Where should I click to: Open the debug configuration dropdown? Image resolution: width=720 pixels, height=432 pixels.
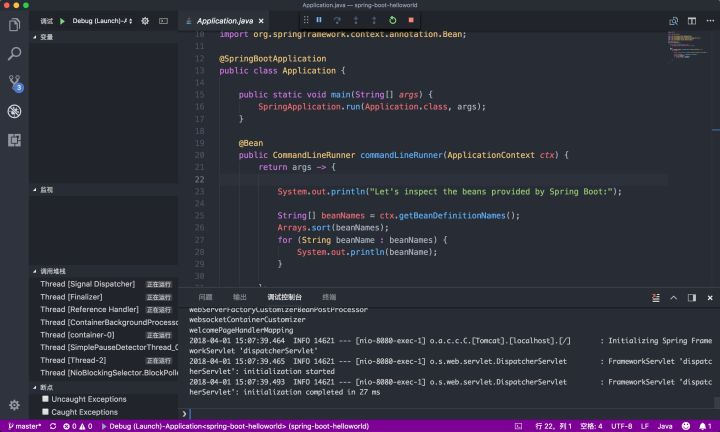click(x=102, y=21)
